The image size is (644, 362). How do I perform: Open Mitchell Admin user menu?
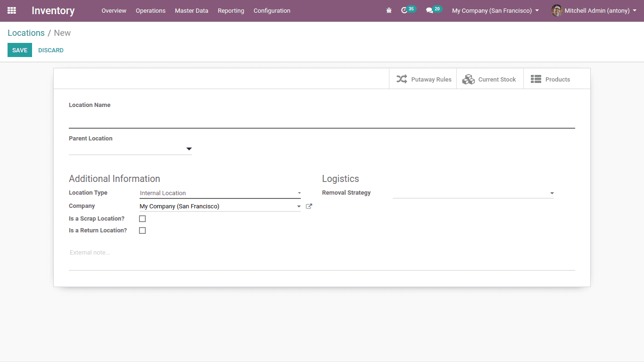(594, 10)
